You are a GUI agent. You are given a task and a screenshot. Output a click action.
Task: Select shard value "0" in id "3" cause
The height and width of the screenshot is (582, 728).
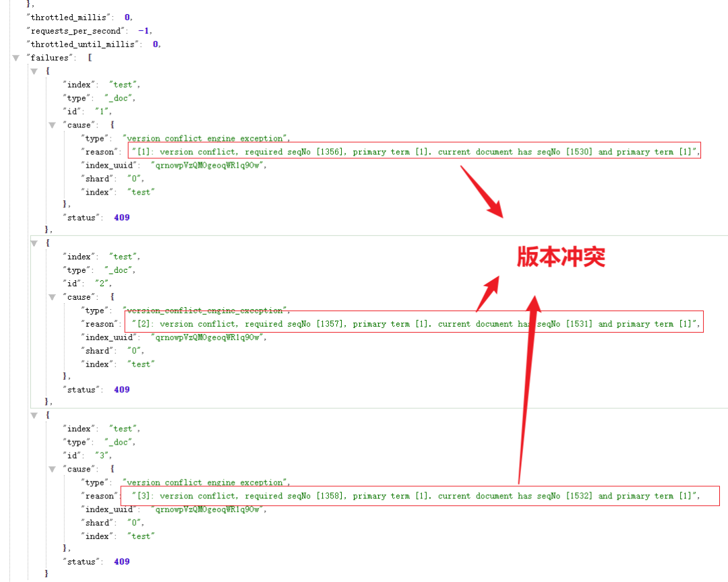(135, 523)
